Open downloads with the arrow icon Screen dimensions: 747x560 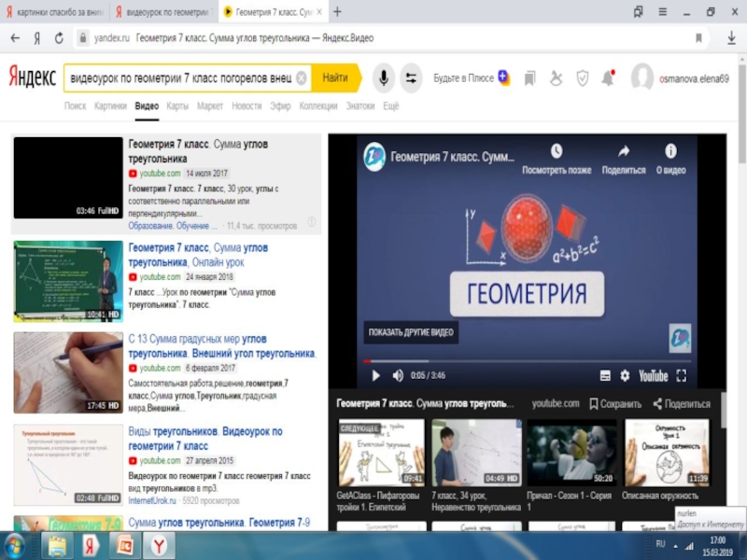tap(731, 38)
